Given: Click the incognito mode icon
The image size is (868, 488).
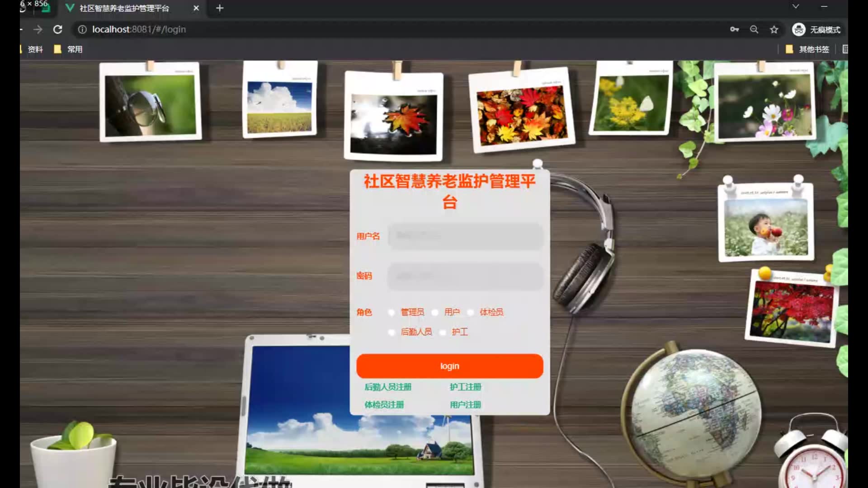Looking at the screenshot, I should coord(799,29).
